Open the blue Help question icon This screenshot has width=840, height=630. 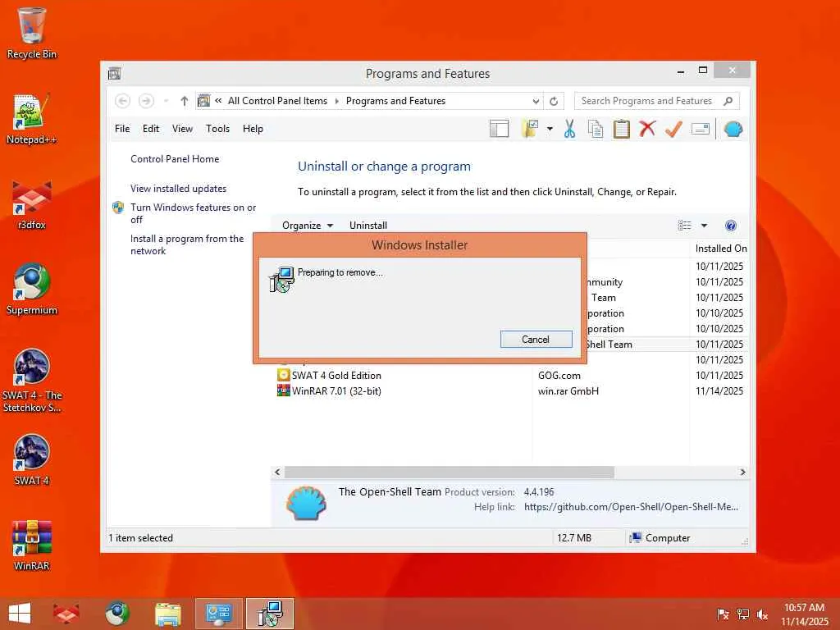pos(731,226)
